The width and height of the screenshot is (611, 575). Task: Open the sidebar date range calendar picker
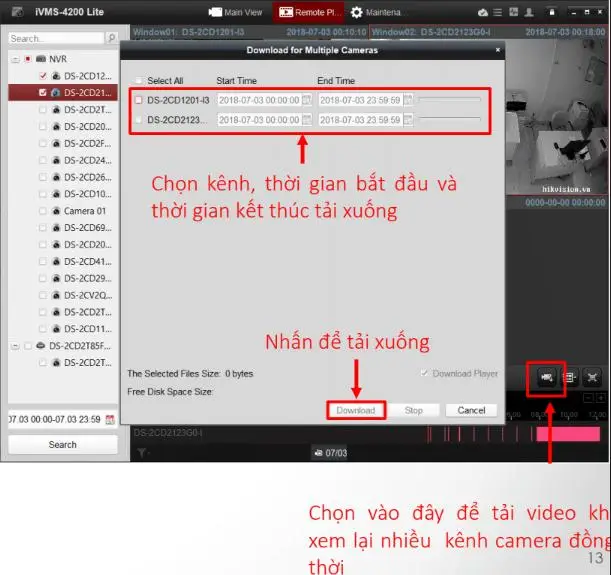pyautogui.click(x=110, y=420)
